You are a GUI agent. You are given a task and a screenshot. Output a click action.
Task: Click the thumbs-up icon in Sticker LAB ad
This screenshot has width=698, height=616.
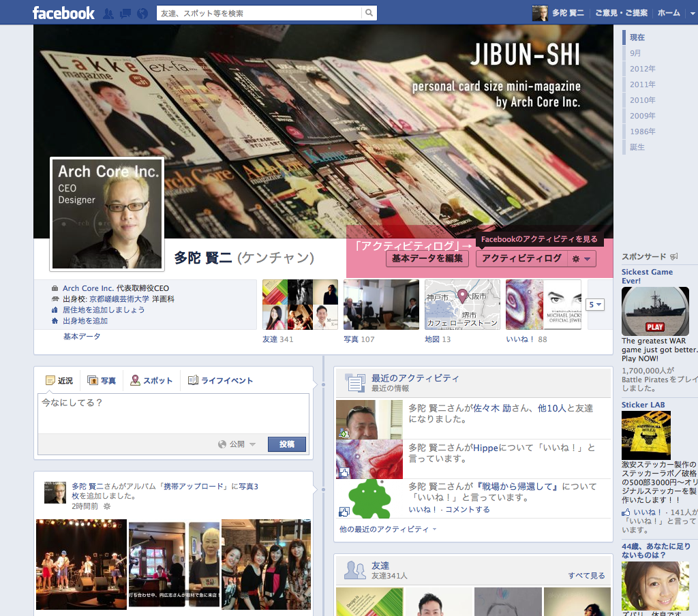coord(626,512)
